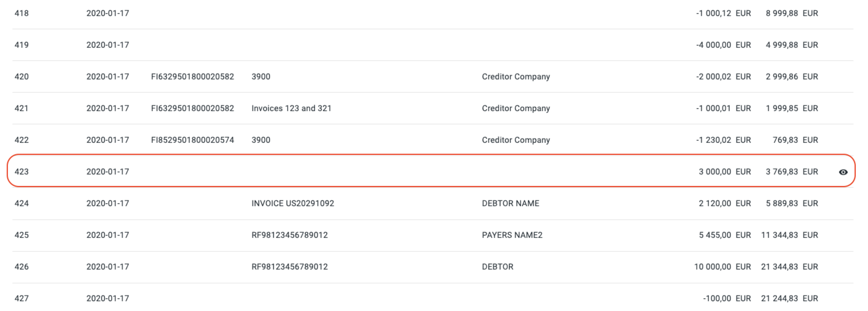Click the eye icon on row 423
This screenshot has height=311, width=868.
[x=843, y=172]
